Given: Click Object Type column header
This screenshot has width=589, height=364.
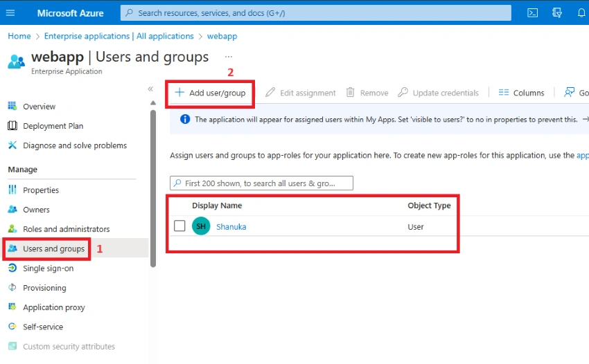Looking at the screenshot, I should pyautogui.click(x=429, y=206).
